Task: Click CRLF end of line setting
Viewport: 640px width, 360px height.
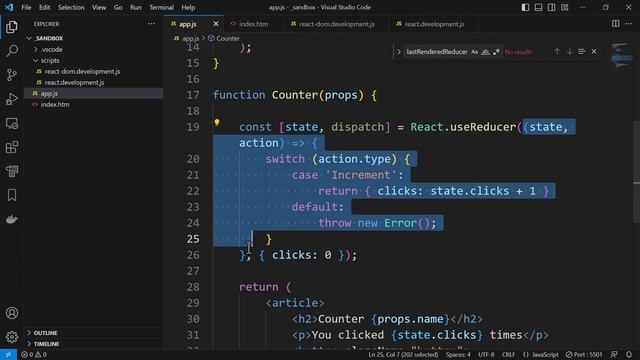Action: tap(508, 355)
